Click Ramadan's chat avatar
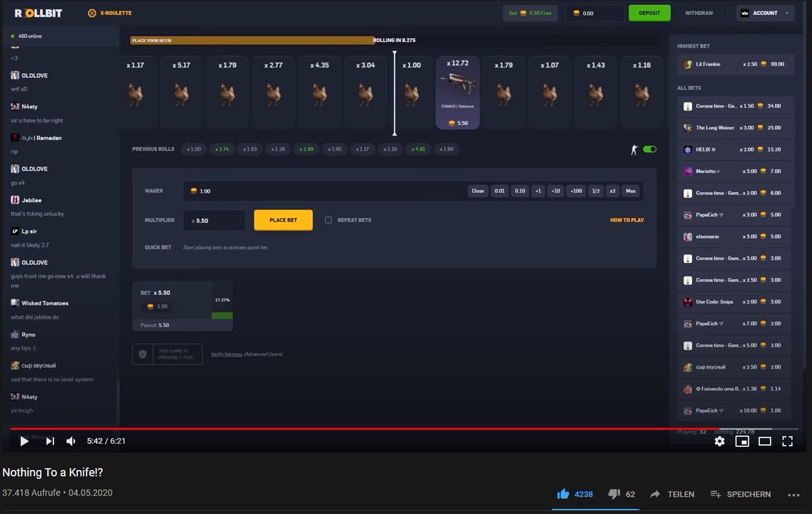This screenshot has width=812, height=514. coord(15,137)
